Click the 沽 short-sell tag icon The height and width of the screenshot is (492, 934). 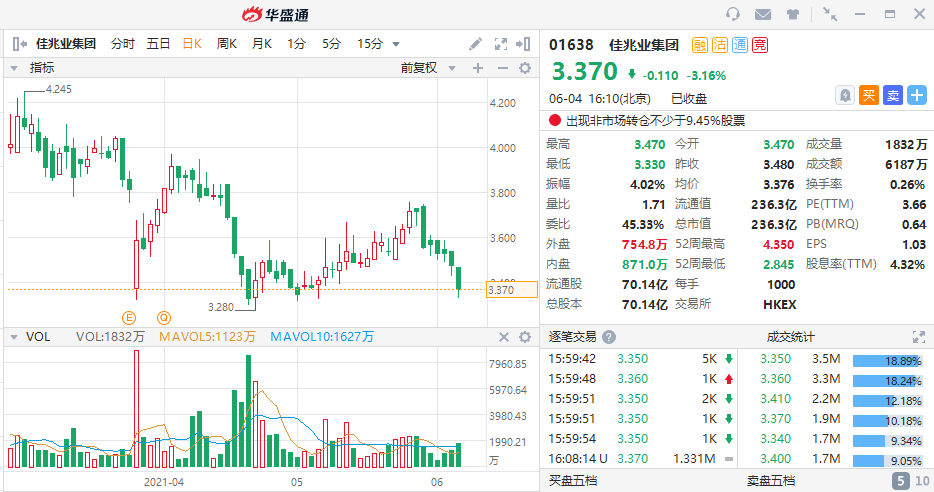(x=720, y=45)
